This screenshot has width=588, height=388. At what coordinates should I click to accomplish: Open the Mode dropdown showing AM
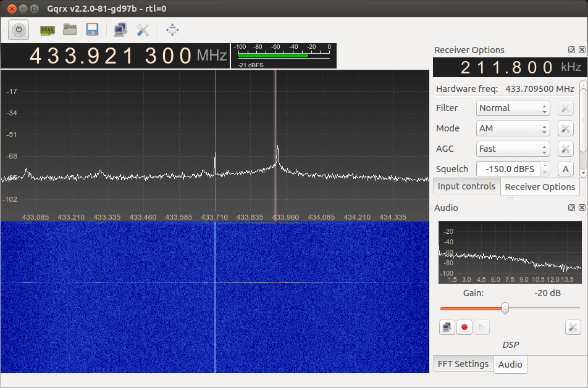(x=513, y=128)
